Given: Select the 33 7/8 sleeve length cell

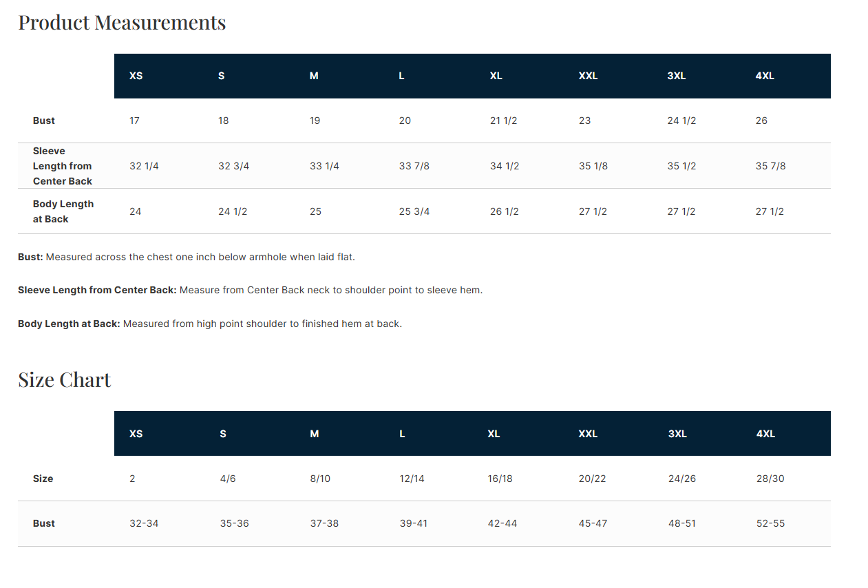Looking at the screenshot, I should point(414,166).
